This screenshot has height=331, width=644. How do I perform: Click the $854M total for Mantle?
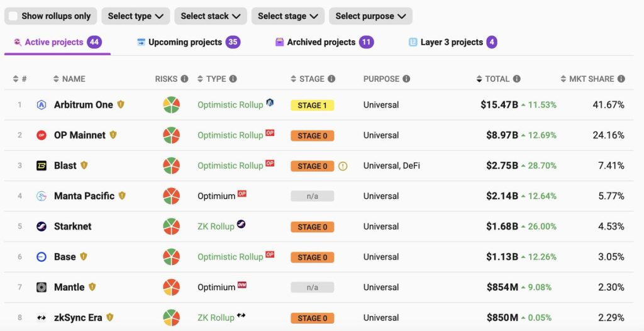tap(502, 288)
